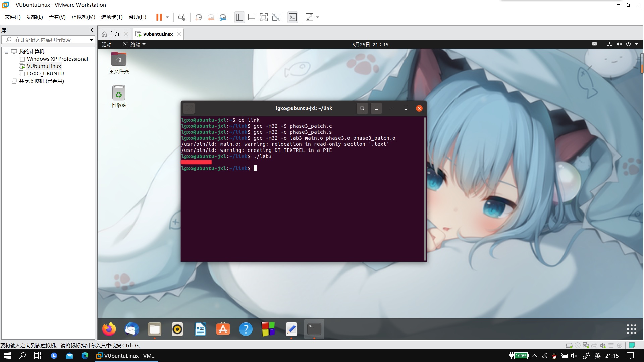This screenshot has width=644, height=362.
Task: Open the colorful blocks app in dock
Action: (x=268, y=329)
